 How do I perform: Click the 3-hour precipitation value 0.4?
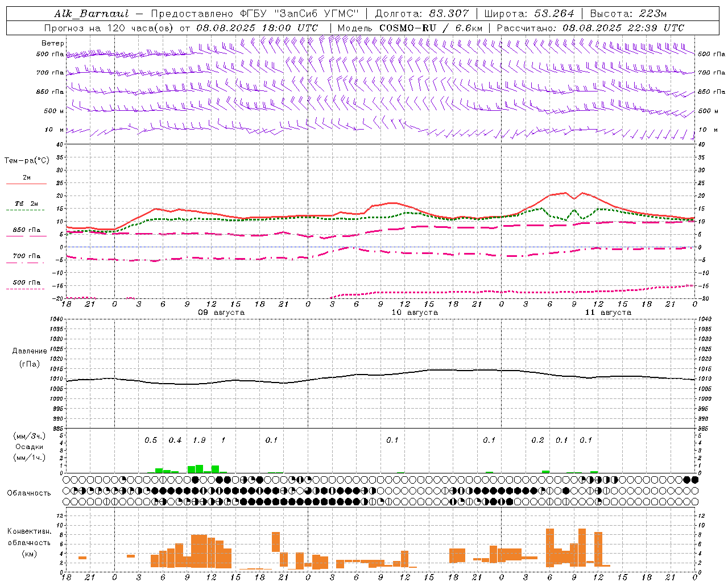click(175, 440)
